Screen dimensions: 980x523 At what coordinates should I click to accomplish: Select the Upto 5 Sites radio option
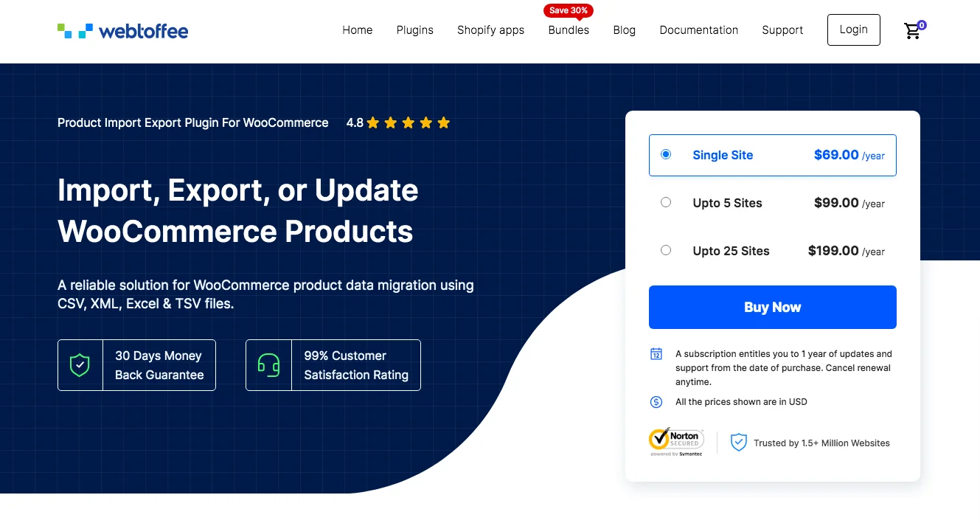666,202
